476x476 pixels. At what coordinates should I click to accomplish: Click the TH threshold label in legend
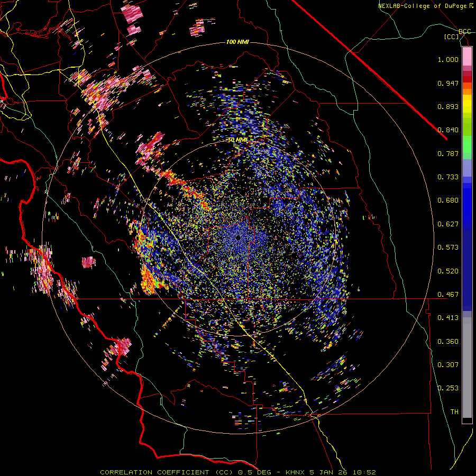(x=454, y=412)
